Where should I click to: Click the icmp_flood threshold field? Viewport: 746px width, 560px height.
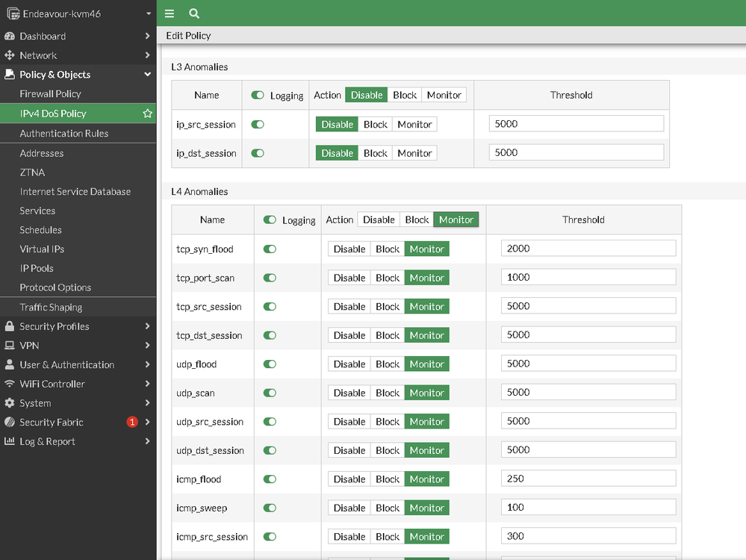pyautogui.click(x=588, y=479)
